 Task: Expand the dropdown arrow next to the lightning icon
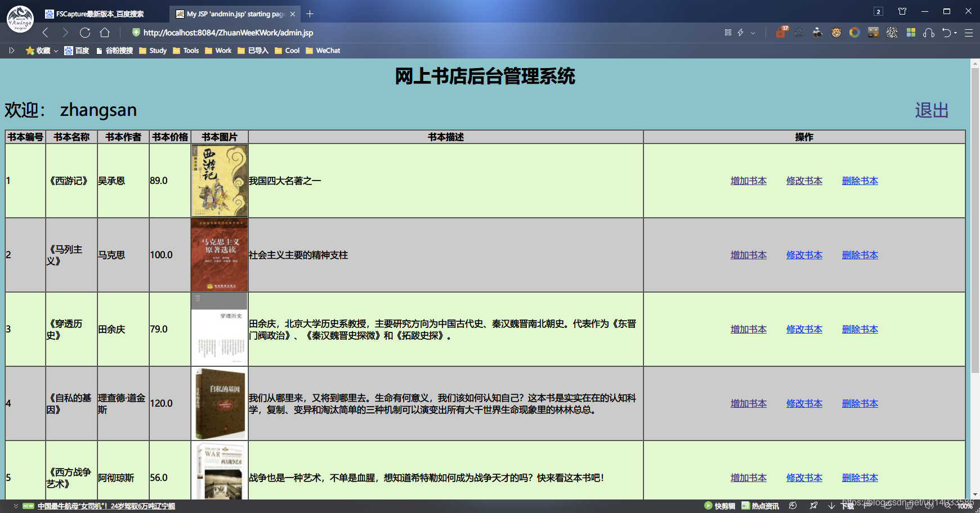coord(753,33)
